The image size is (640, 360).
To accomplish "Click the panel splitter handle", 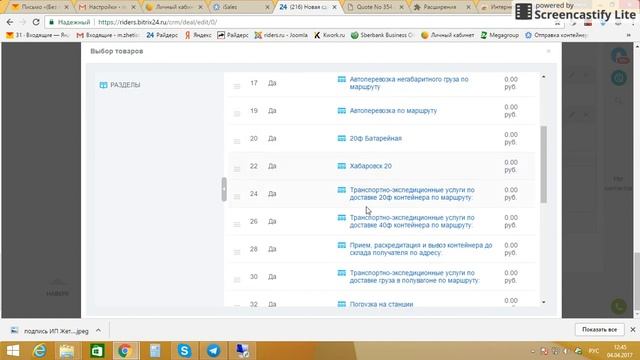I will tap(224, 189).
